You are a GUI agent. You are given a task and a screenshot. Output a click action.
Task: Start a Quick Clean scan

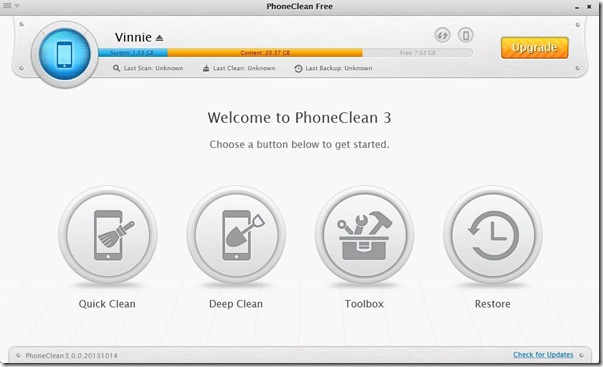coord(108,235)
